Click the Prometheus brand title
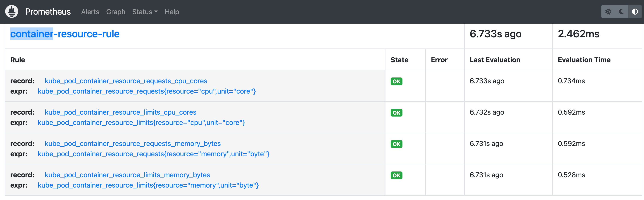 (48, 12)
